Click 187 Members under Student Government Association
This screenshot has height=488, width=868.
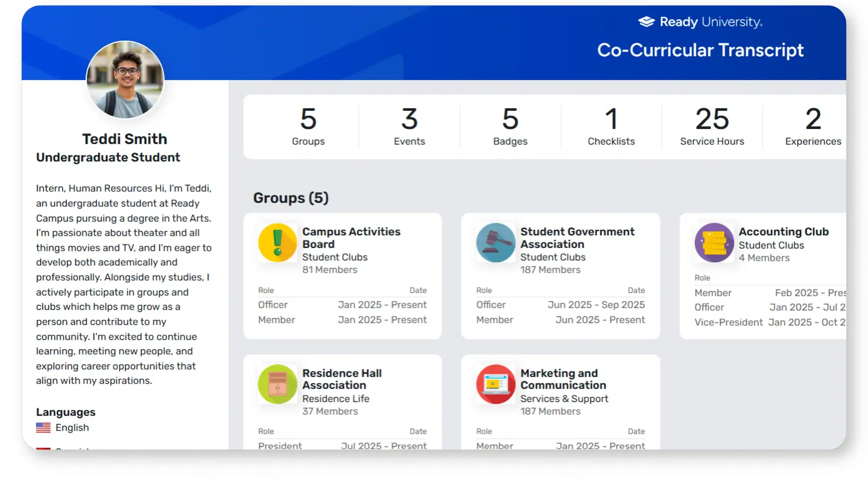coord(550,270)
